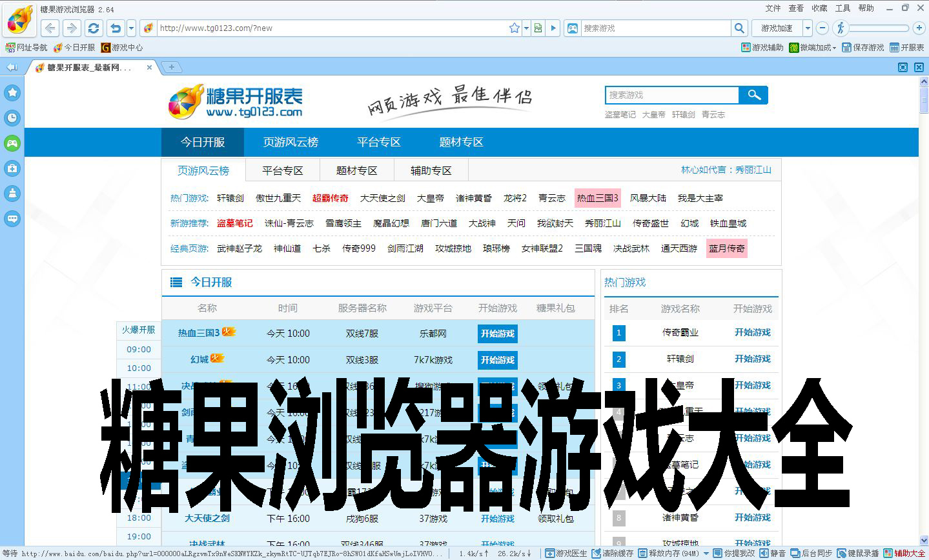Click the chess piece icon in left sidebar

12,194
